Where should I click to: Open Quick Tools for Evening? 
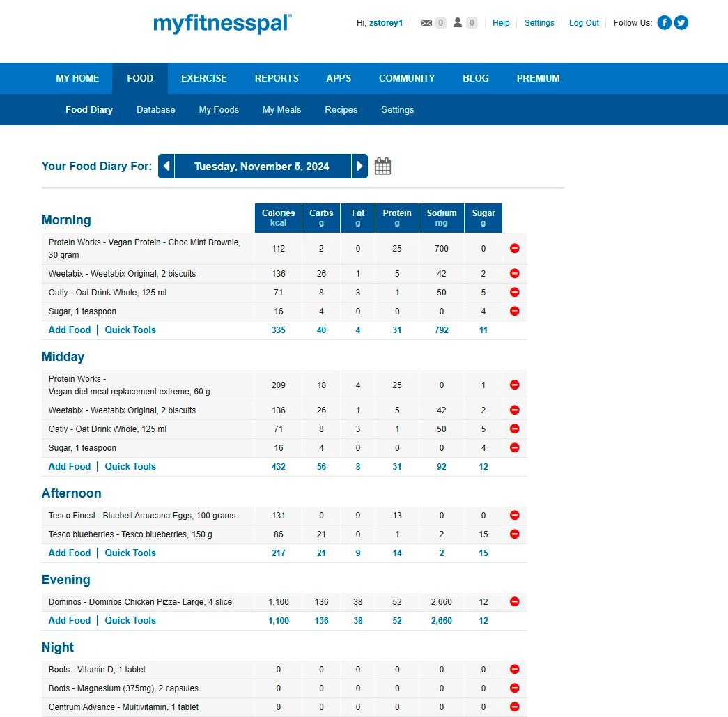130,620
